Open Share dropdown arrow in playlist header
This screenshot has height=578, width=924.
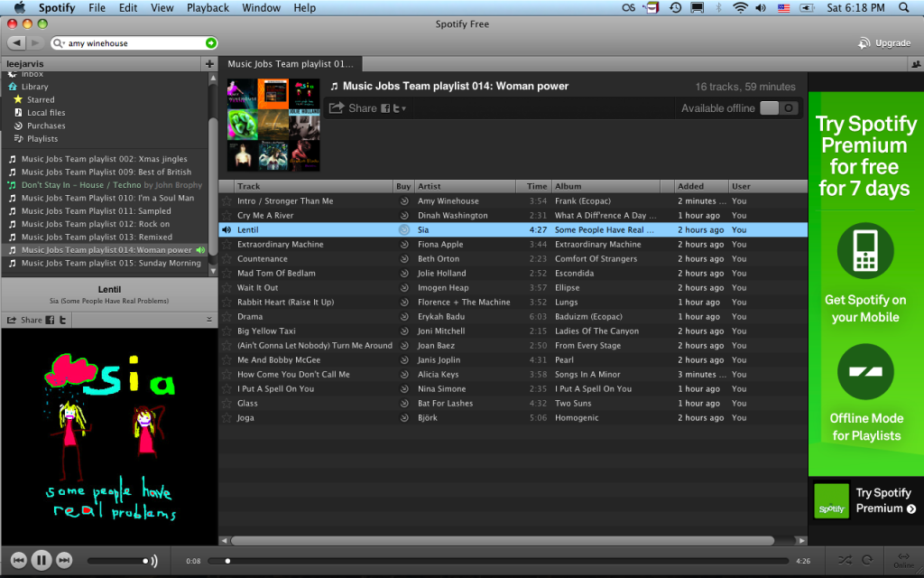pos(404,109)
